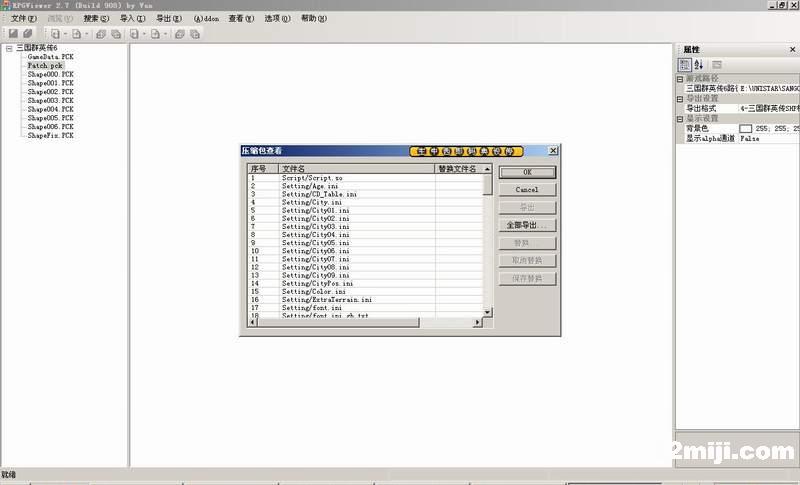
Task: Open the 搜索(S) menu
Action: (x=96, y=18)
